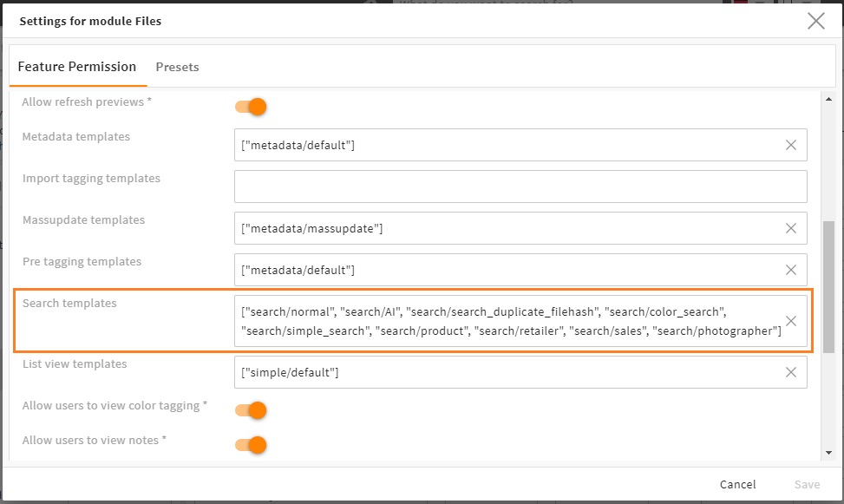Click the List view templates label
Screen dimensions: 844x504
pos(75,364)
